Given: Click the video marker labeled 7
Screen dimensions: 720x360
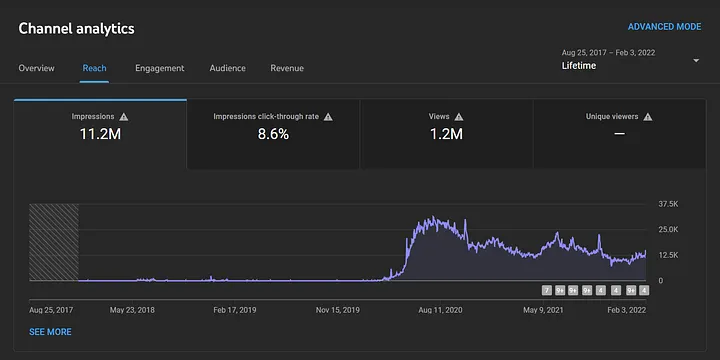Looking at the screenshot, I should (546, 290).
